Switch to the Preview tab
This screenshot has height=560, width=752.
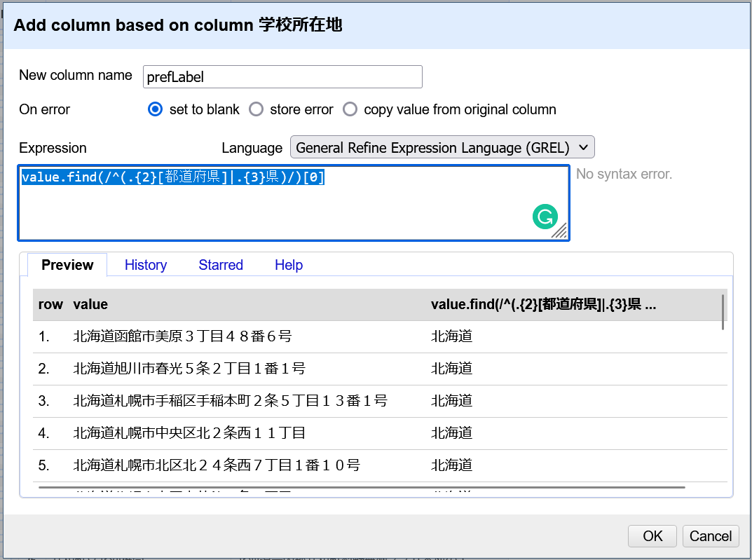click(x=67, y=265)
